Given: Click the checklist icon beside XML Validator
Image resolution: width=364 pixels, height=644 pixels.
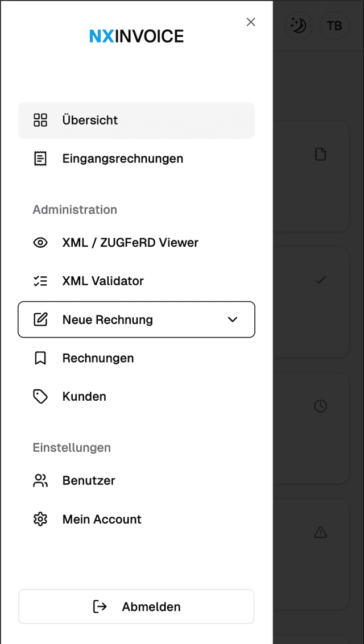Looking at the screenshot, I should (40, 281).
